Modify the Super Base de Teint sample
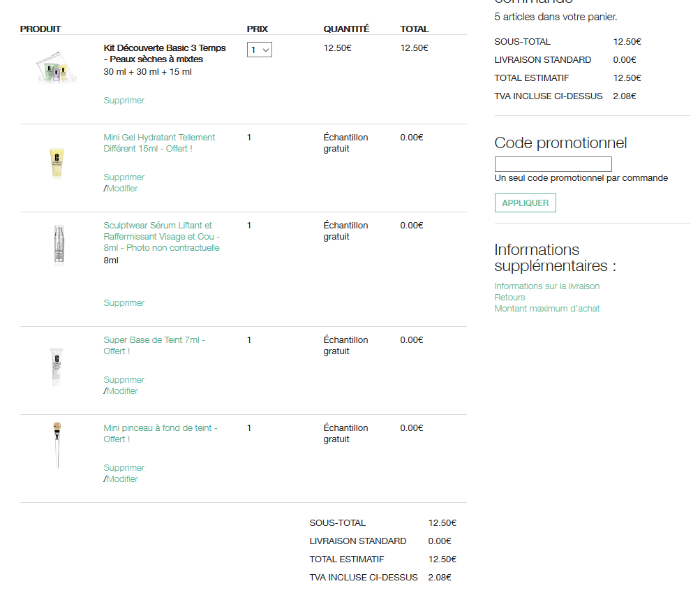The height and width of the screenshot is (593, 700). (122, 391)
